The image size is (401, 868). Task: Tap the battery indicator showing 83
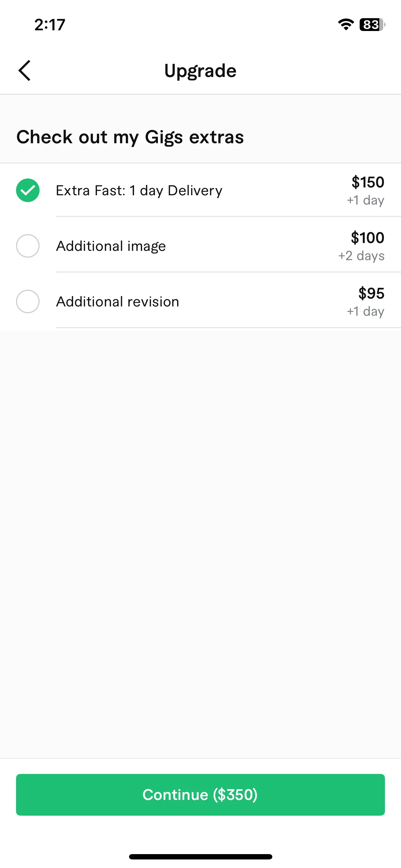[372, 25]
